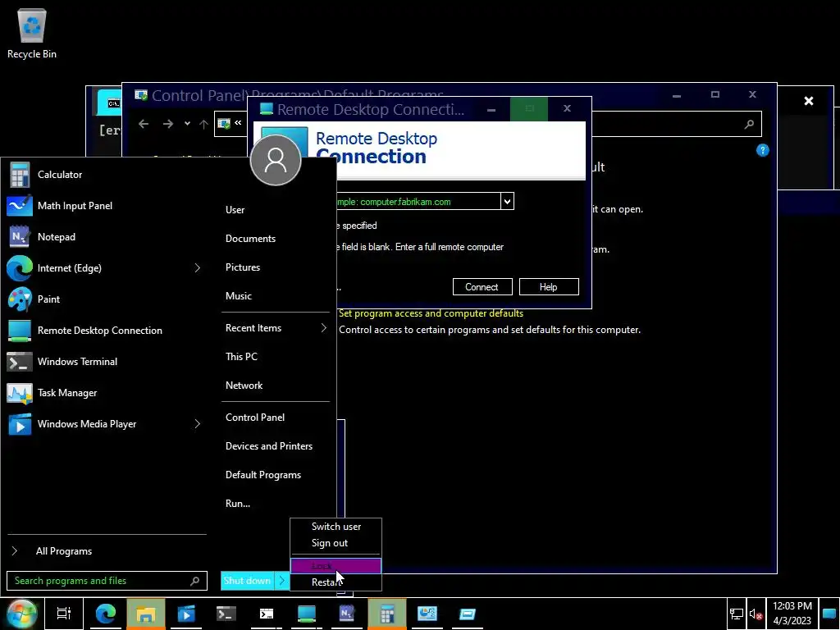Click Connect in Remote Desktop Connection

[x=482, y=287]
